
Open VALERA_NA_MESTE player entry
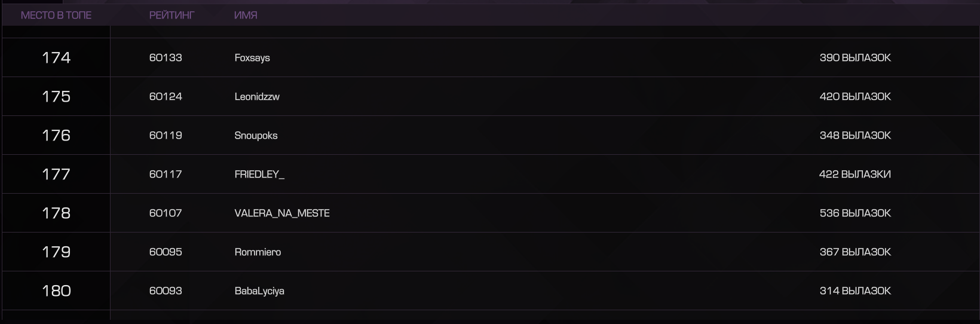point(282,213)
